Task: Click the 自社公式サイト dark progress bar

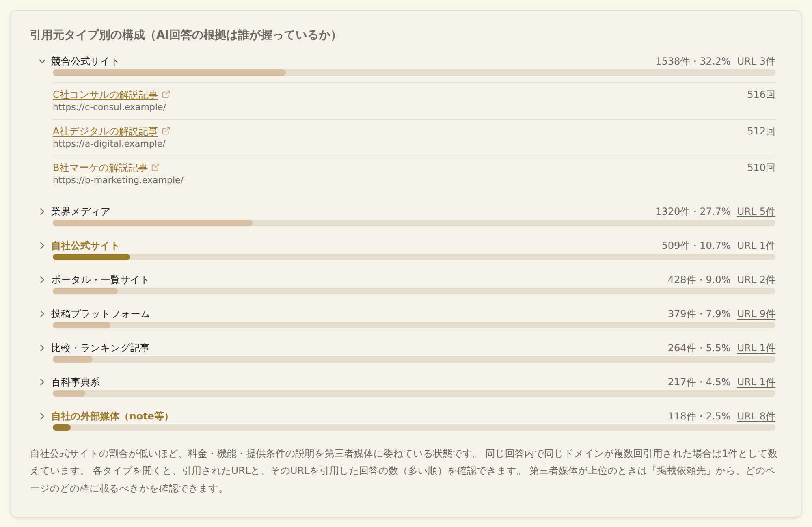Action: point(91,257)
